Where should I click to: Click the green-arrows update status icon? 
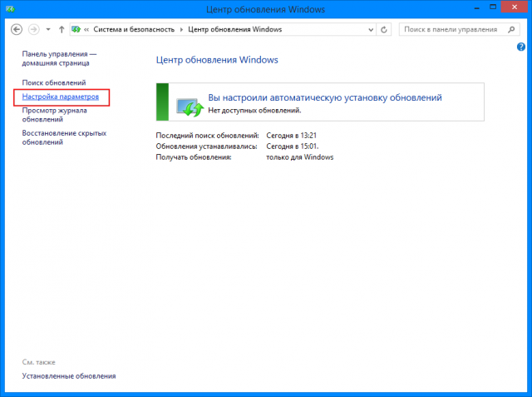[190, 107]
